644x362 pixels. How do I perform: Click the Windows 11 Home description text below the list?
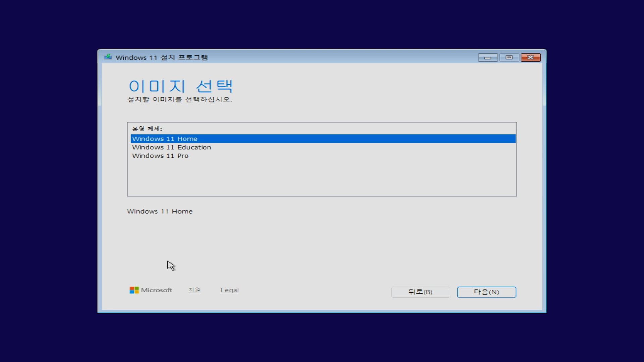click(160, 212)
